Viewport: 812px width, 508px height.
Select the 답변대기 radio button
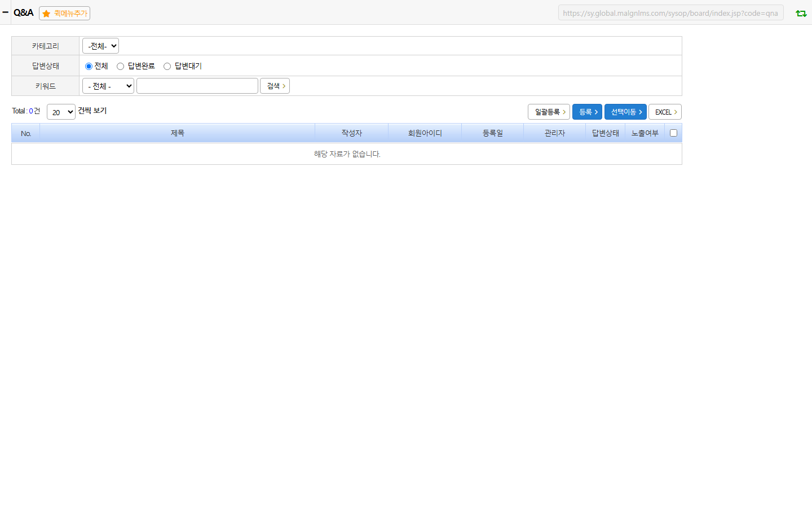pyautogui.click(x=167, y=66)
